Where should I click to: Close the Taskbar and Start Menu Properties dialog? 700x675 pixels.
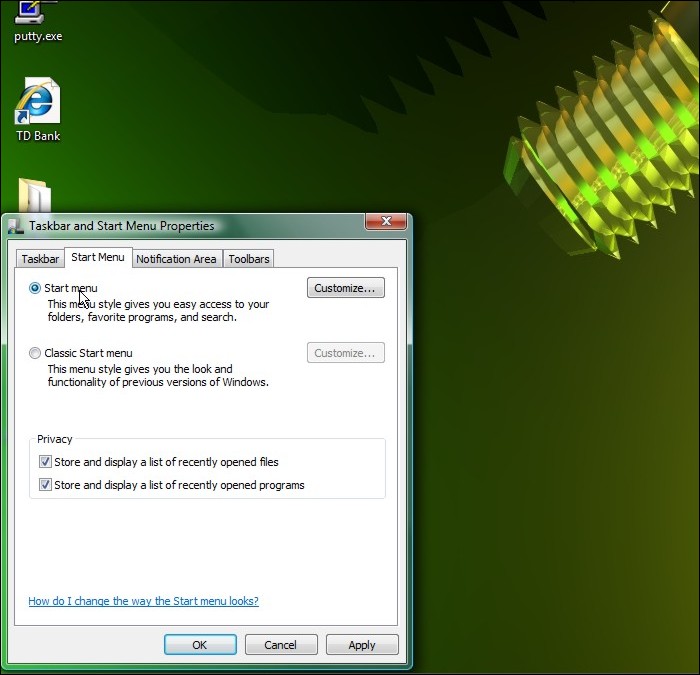tap(385, 221)
